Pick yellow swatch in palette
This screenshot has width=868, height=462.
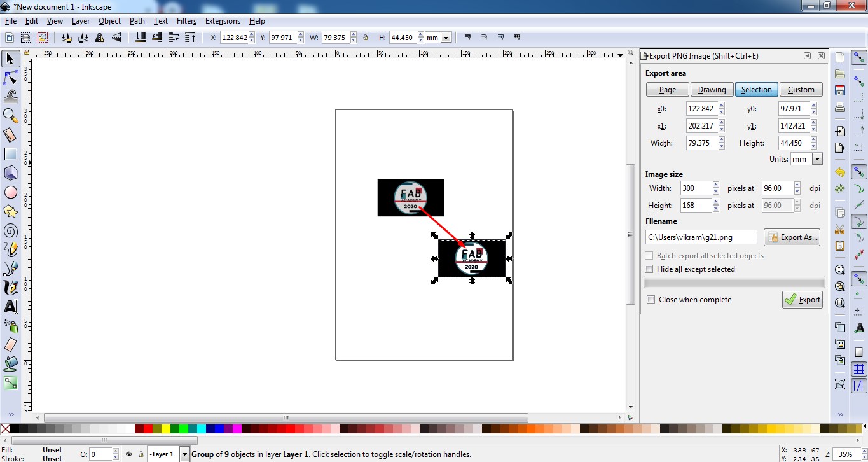pyautogui.click(x=166, y=430)
